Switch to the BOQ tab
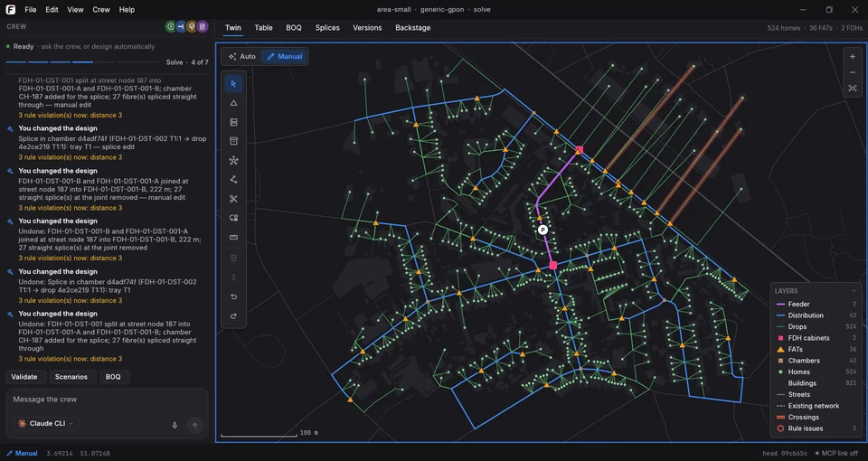 (x=294, y=28)
